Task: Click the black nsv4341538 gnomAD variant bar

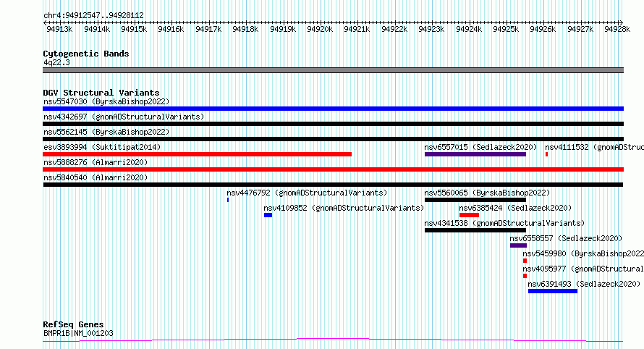Action: click(x=475, y=230)
